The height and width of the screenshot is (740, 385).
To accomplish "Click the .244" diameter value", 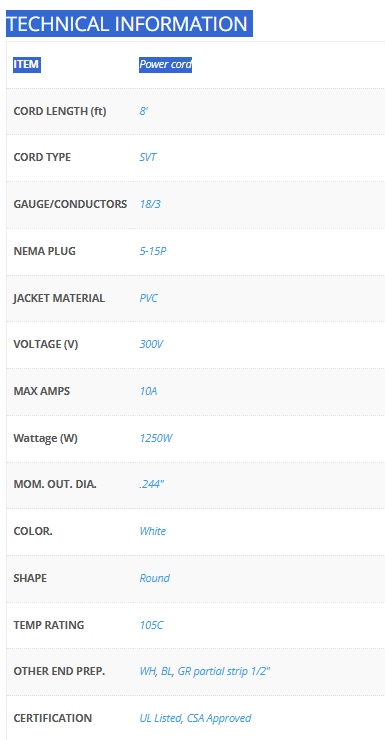I will [x=152, y=484].
